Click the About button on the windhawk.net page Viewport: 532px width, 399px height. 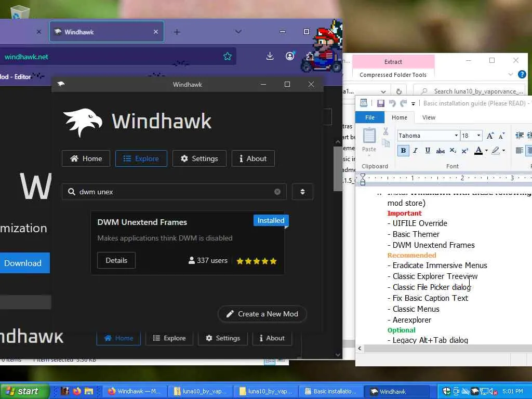coord(272,338)
